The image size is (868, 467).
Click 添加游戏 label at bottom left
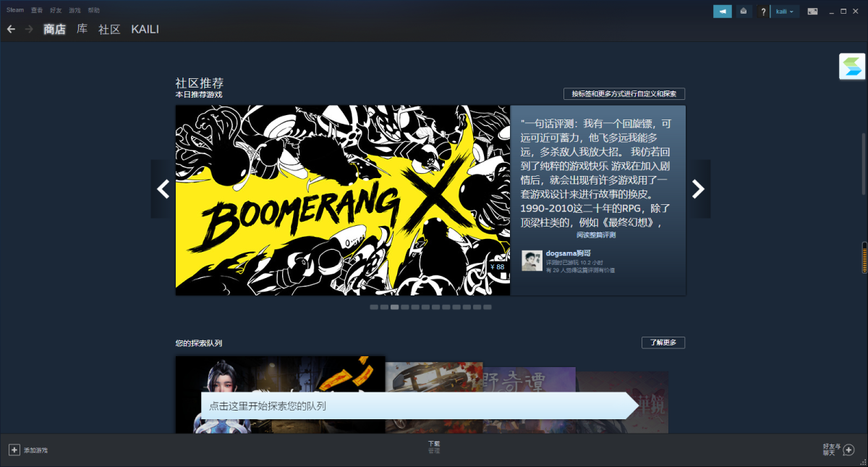pos(35,450)
